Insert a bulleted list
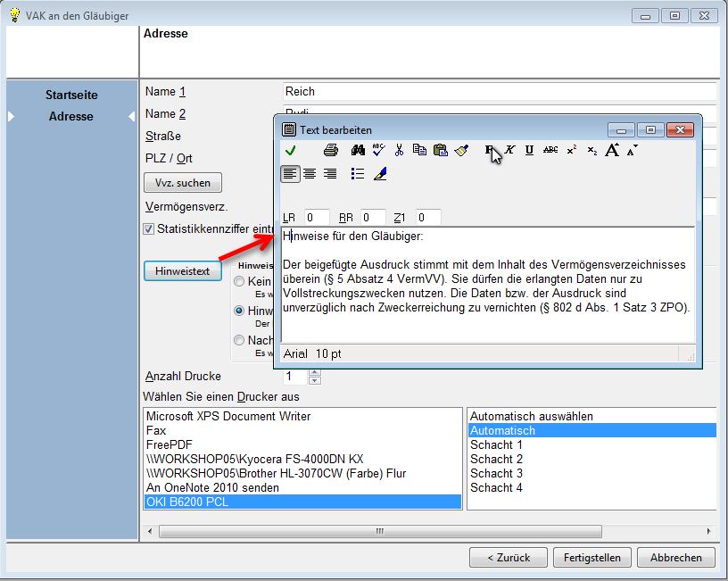728x581 pixels. click(x=358, y=174)
